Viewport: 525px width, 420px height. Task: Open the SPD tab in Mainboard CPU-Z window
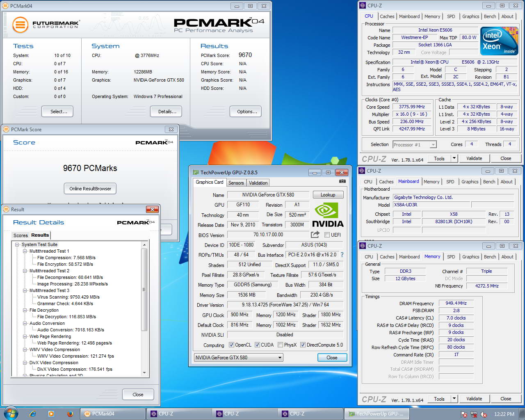(x=450, y=182)
